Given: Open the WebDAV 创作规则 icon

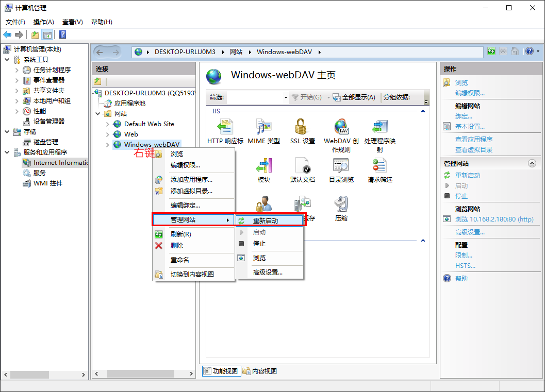Looking at the screenshot, I should click(341, 127).
